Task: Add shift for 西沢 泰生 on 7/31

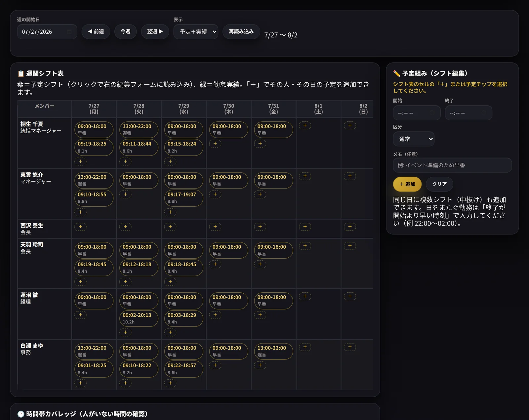Action: coord(260,227)
